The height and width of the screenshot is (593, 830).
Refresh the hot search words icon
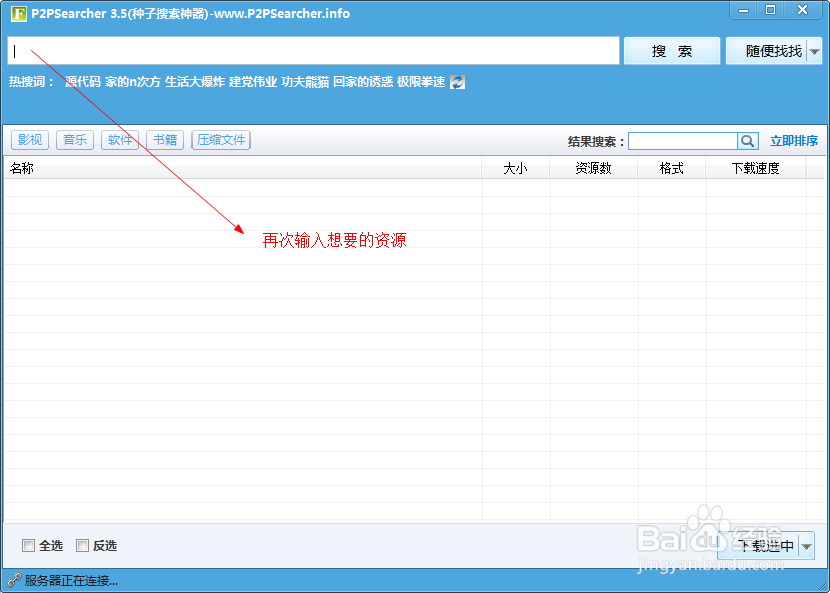(457, 82)
